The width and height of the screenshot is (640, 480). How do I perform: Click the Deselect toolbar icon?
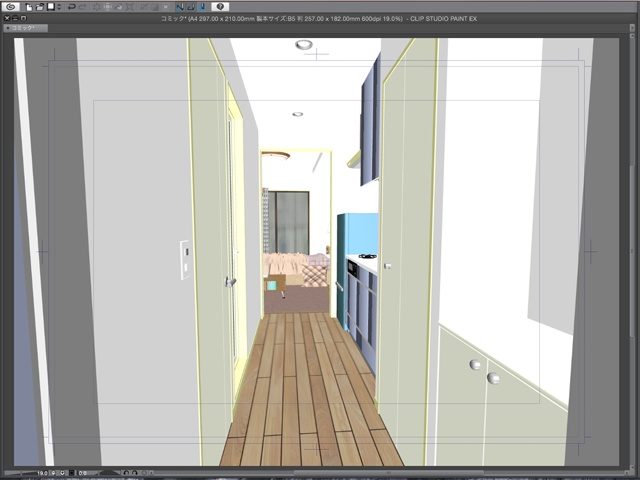(143, 7)
